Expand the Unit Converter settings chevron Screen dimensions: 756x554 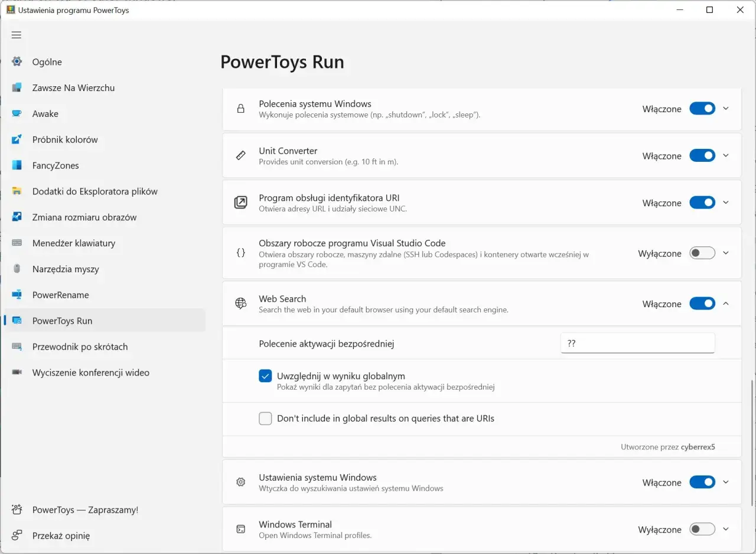coord(726,156)
